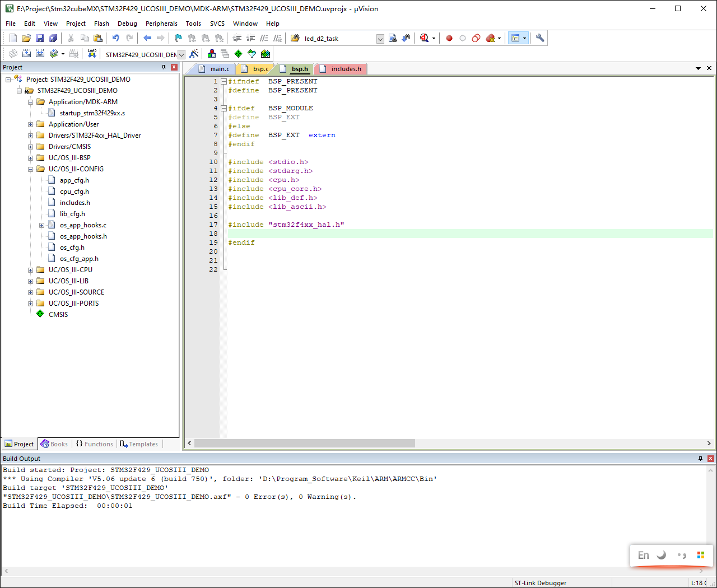Image resolution: width=717 pixels, height=588 pixels.
Task: Open the Configuration wrench icon
Action: 540,38
